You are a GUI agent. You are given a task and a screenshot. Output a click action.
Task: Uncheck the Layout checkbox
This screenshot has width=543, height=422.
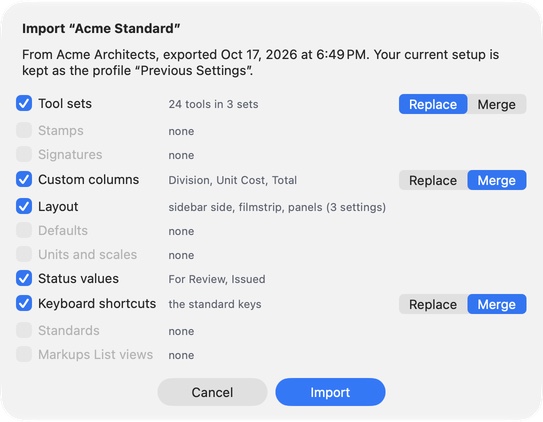24,206
